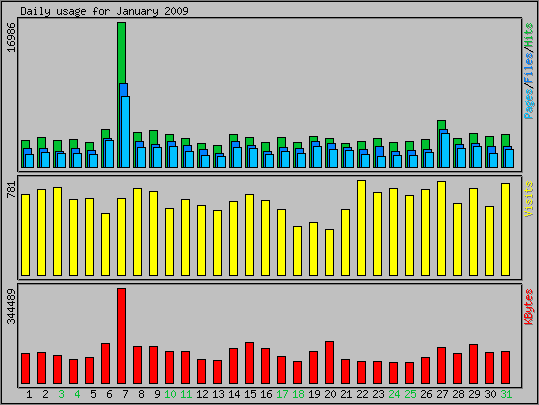
Task: Select the green day 11 label
Action: coord(186,394)
